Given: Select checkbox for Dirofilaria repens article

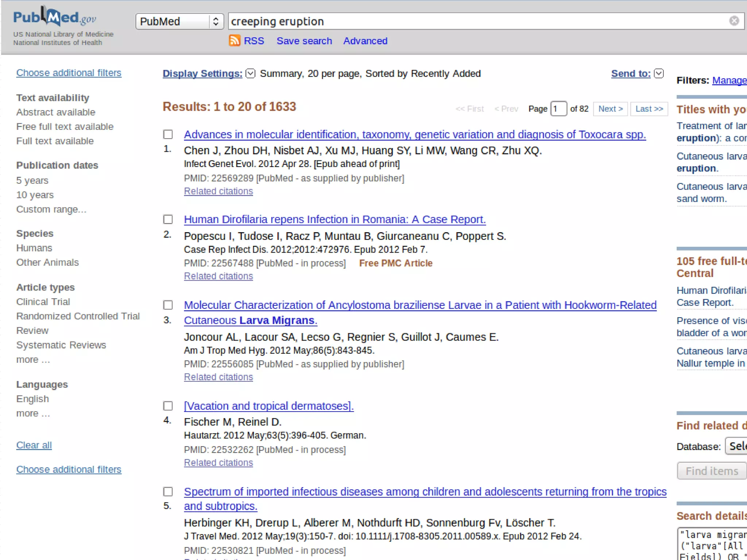Looking at the screenshot, I should tap(168, 219).
